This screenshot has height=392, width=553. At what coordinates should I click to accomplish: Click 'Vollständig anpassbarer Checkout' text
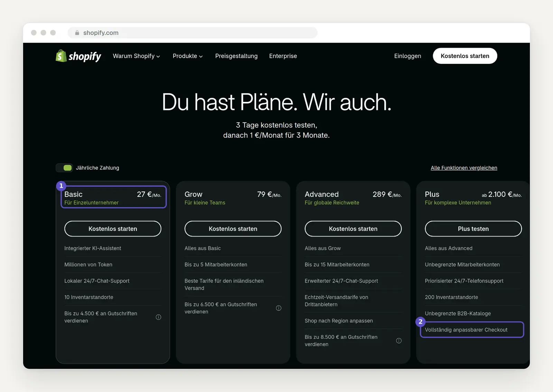(x=466, y=330)
